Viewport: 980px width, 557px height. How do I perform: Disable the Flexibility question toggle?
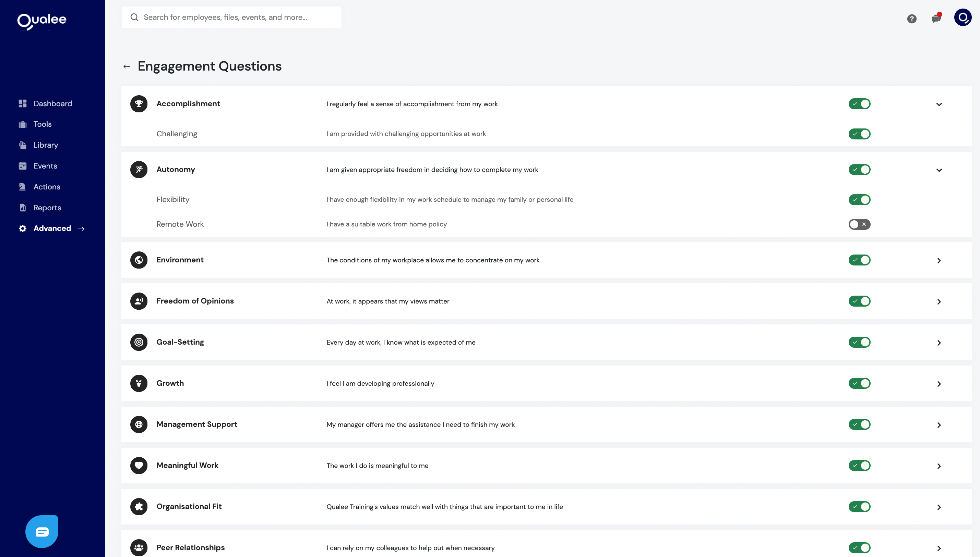pyautogui.click(x=859, y=200)
